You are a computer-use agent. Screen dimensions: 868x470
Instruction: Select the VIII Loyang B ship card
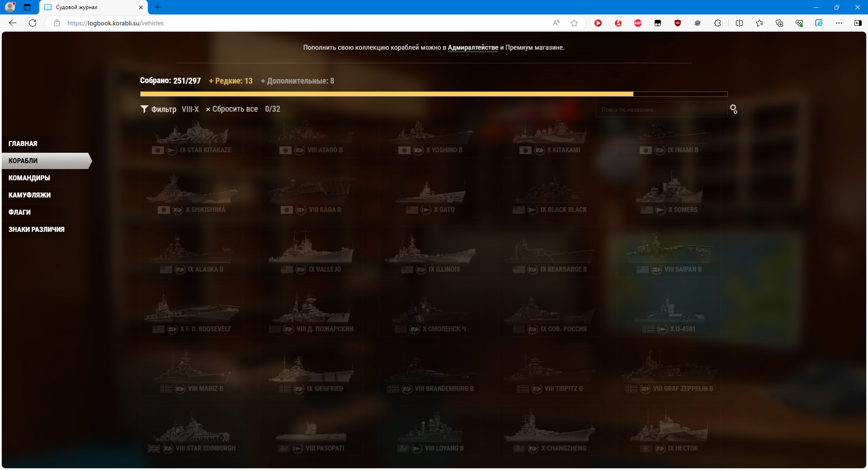tap(430, 431)
